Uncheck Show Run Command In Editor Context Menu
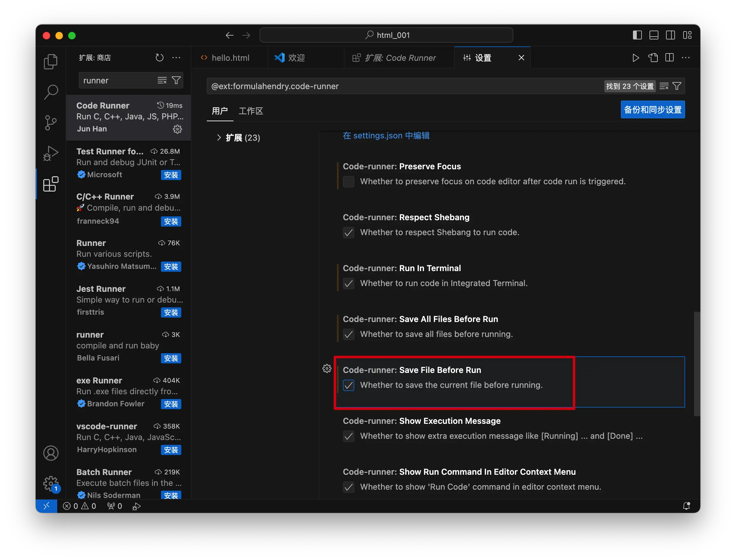The image size is (736, 560). [349, 487]
